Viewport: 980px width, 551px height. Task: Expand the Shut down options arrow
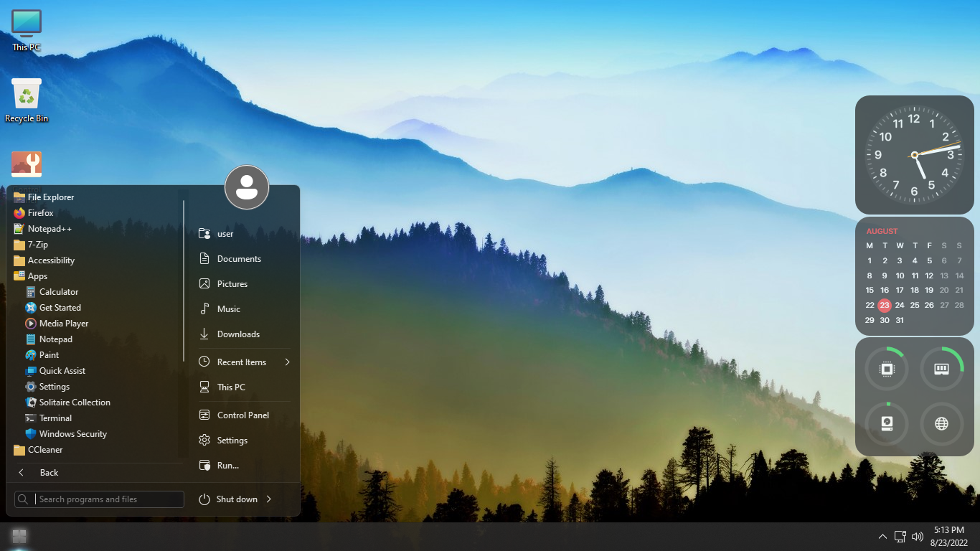269,499
